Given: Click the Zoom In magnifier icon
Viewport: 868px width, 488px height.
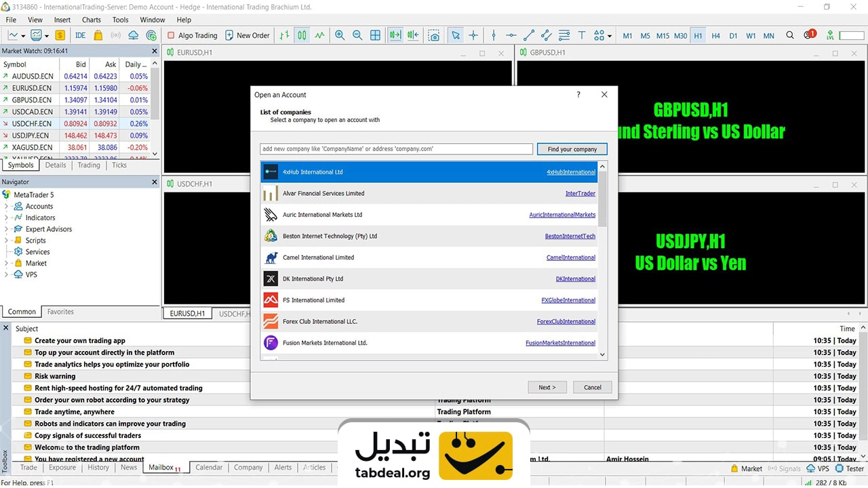Looking at the screenshot, I should tap(340, 35).
